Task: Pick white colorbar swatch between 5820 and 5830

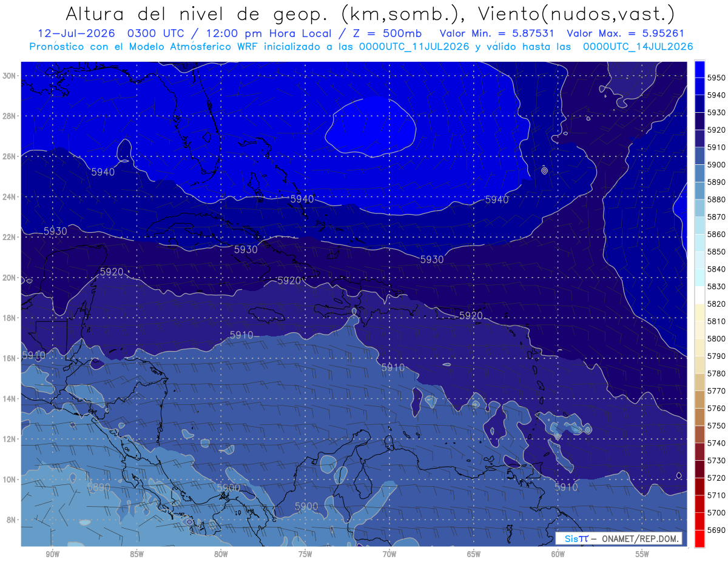Action: coord(699,295)
